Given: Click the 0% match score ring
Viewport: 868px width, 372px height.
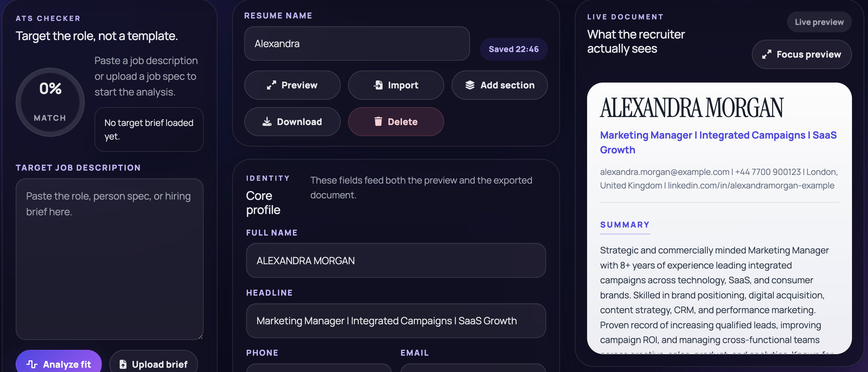Looking at the screenshot, I should [50, 103].
